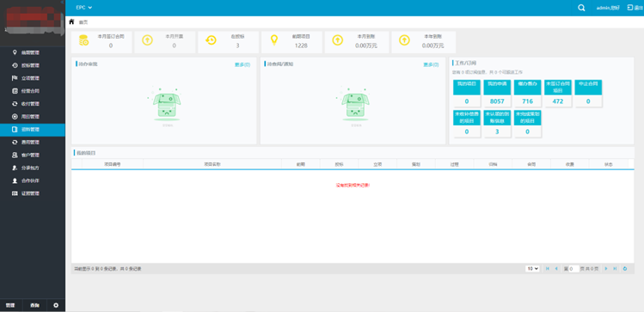Open the page size dropdown showing 10
Image resolution: width=644 pixels, height=312 pixels.
[532, 268]
